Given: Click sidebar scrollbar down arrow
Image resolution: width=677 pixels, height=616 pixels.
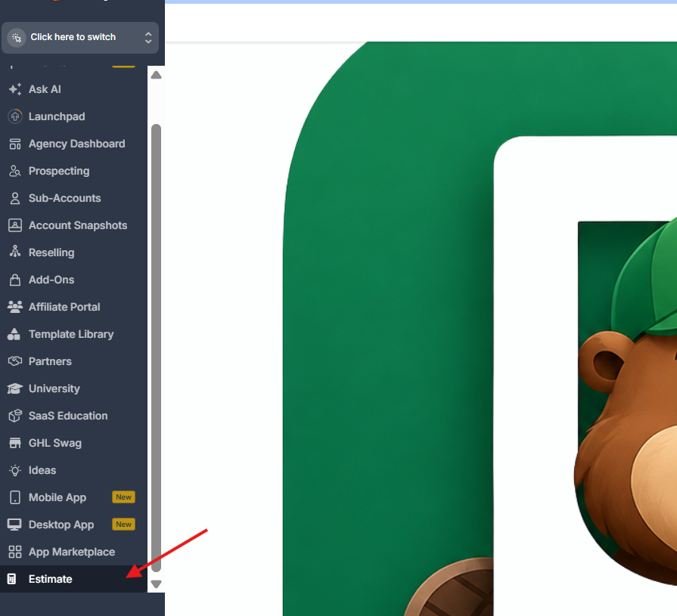Looking at the screenshot, I should tap(157, 584).
